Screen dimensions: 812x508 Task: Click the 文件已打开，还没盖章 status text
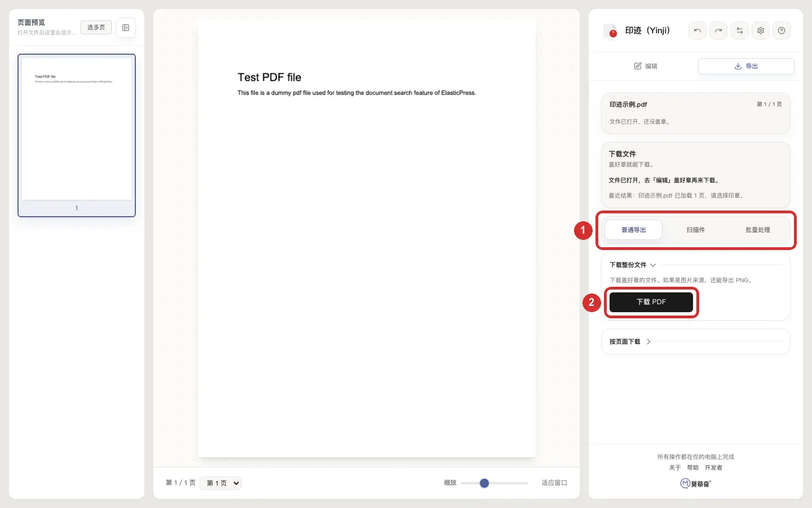[x=640, y=121]
